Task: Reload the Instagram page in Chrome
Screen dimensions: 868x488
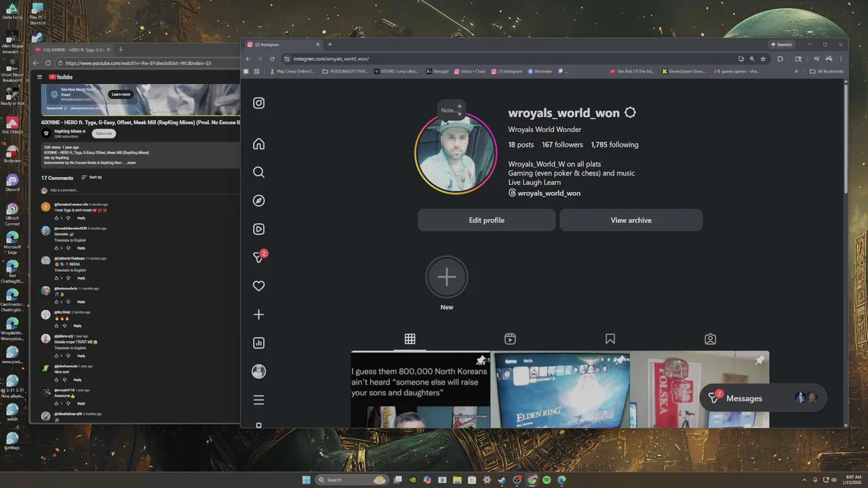Action: [x=272, y=59]
